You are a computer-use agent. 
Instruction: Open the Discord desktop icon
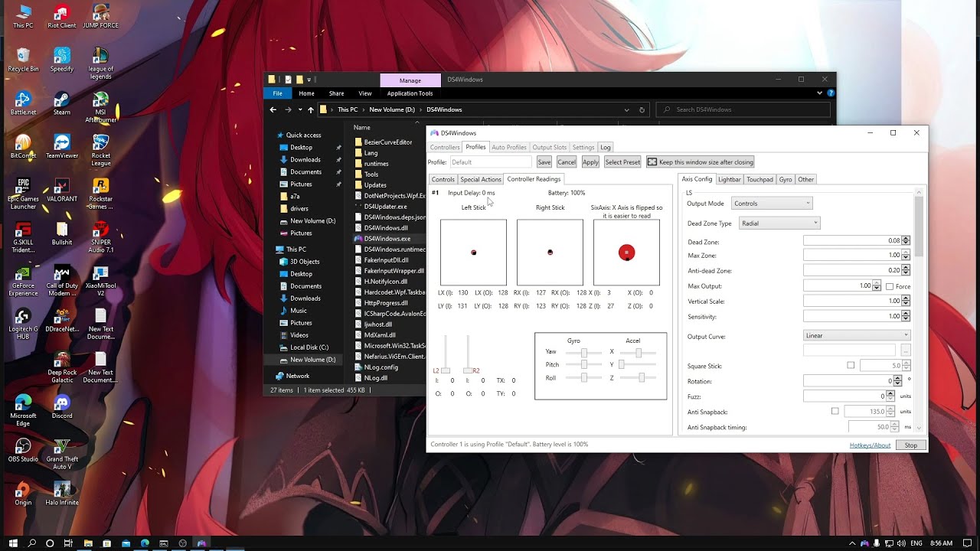pyautogui.click(x=62, y=403)
